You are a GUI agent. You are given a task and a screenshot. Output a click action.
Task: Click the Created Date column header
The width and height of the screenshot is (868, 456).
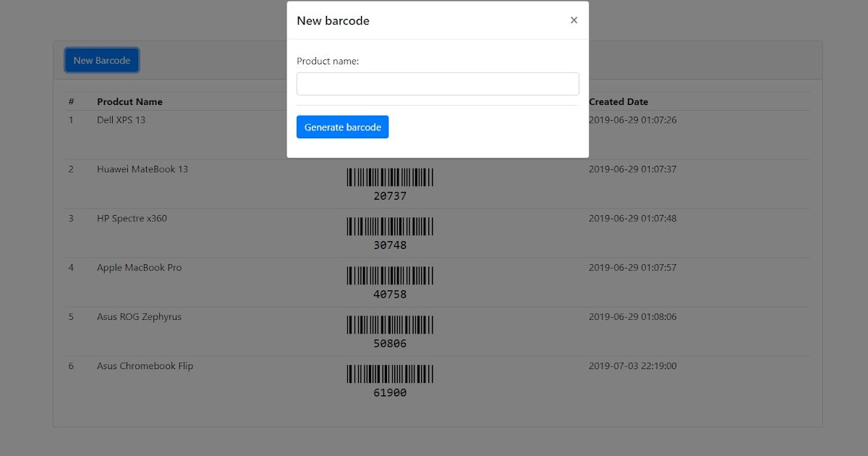coord(618,101)
